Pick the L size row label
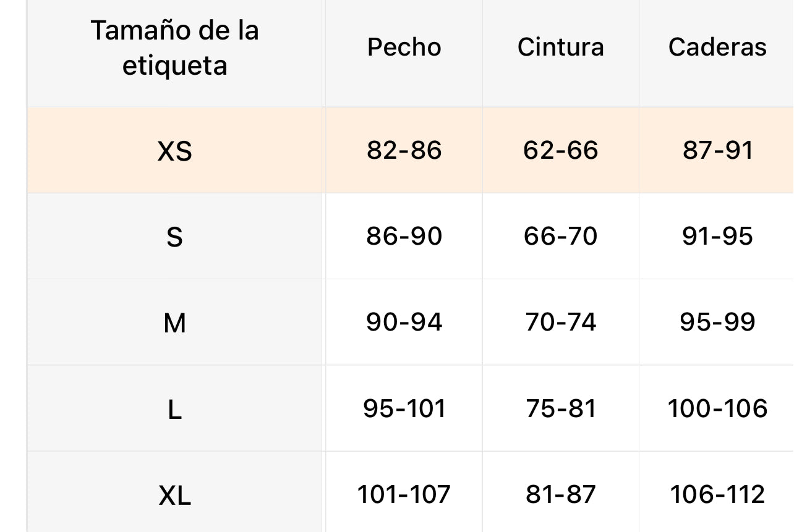This screenshot has height=532, width=794. [175, 409]
